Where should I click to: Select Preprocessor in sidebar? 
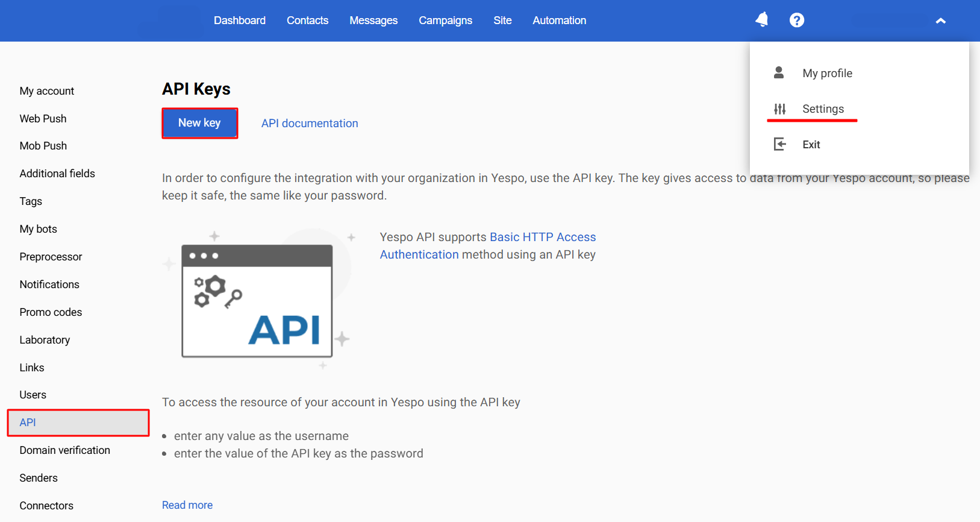[x=51, y=257]
